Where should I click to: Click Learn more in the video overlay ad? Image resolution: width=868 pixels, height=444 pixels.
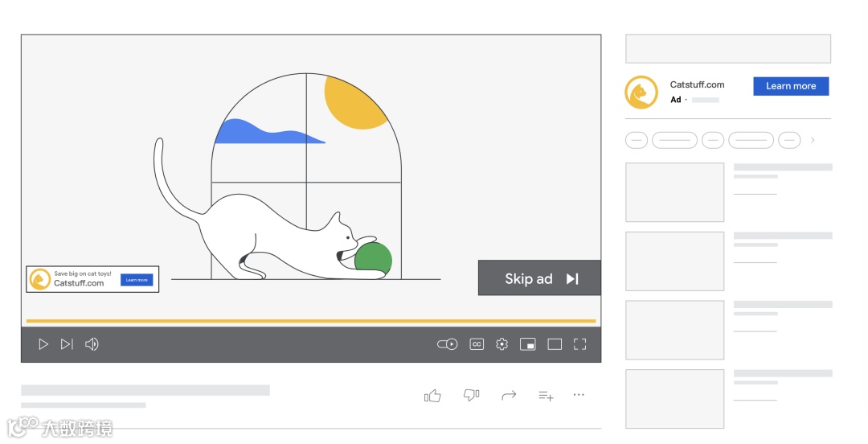click(137, 280)
